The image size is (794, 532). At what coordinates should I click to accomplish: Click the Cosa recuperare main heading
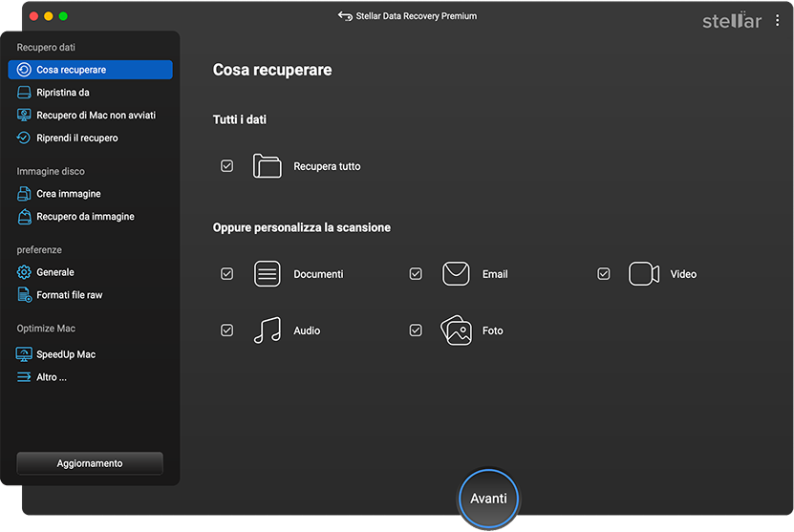click(272, 70)
